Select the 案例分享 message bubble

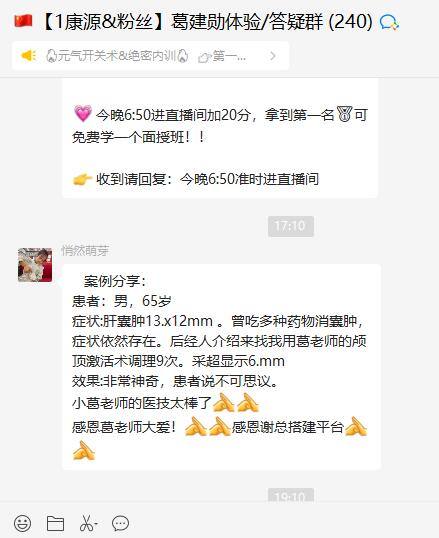click(x=221, y=367)
